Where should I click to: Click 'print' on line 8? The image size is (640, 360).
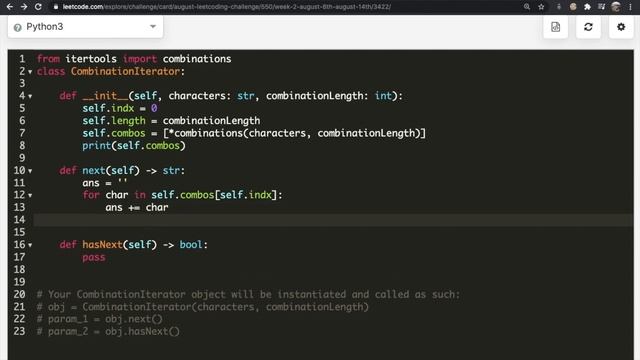pyautogui.click(x=96, y=146)
